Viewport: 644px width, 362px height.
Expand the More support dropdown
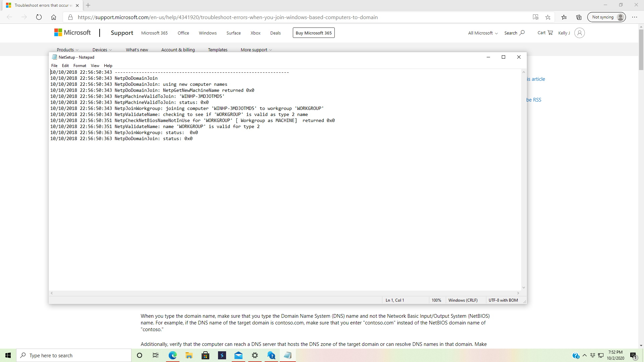[256, 50]
